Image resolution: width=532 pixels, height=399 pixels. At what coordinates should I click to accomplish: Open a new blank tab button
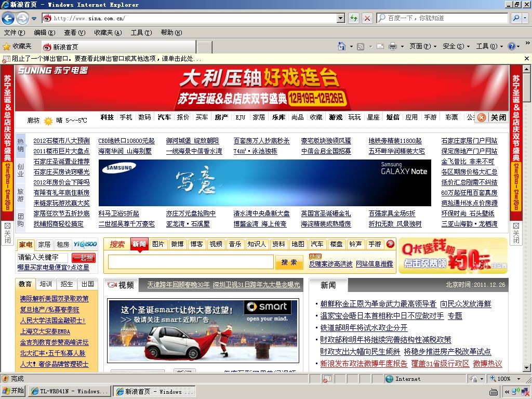[204, 47]
